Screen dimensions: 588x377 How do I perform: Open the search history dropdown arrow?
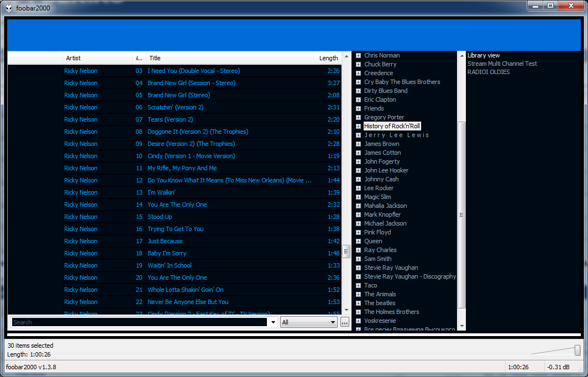pos(272,322)
